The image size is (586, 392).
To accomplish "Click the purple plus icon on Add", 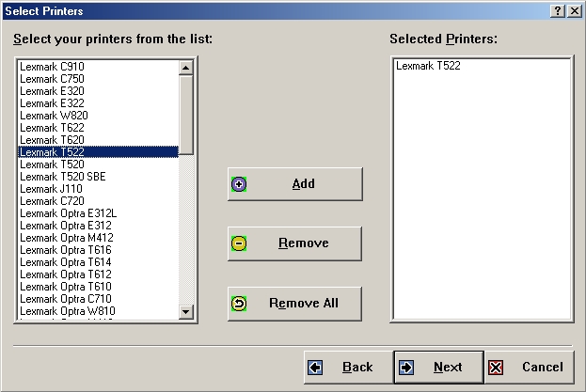I will point(239,184).
